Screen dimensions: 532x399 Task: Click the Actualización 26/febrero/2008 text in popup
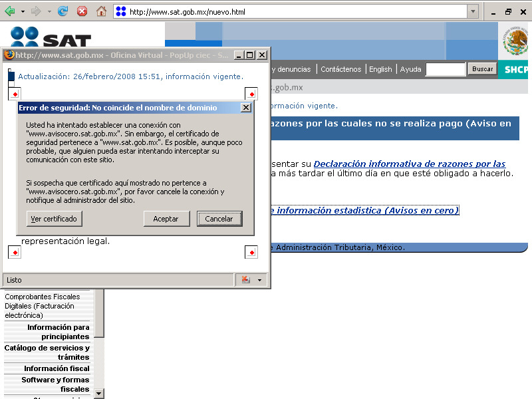130,76
